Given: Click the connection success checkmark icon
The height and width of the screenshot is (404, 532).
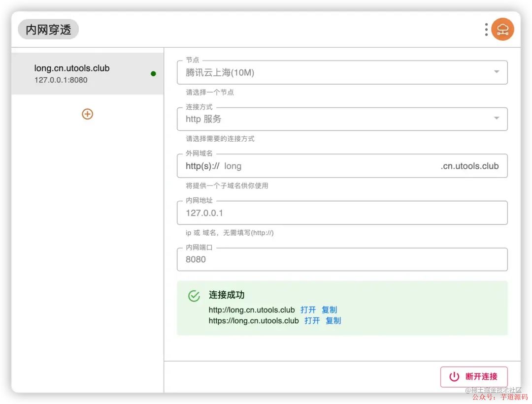Looking at the screenshot, I should 194,296.
